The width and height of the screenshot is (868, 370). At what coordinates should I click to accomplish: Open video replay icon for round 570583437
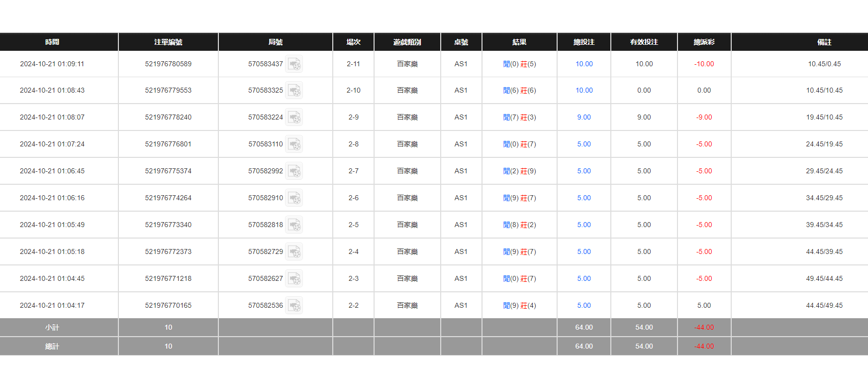(294, 64)
